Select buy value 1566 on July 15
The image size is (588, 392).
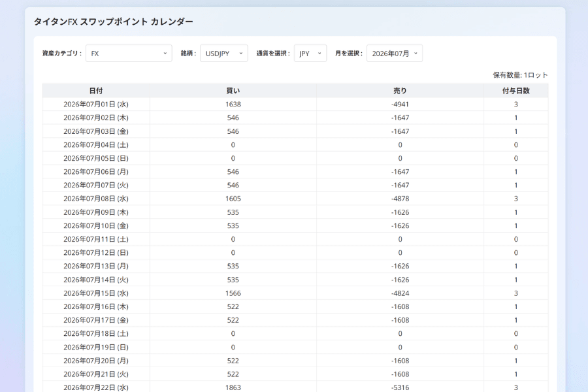point(233,293)
